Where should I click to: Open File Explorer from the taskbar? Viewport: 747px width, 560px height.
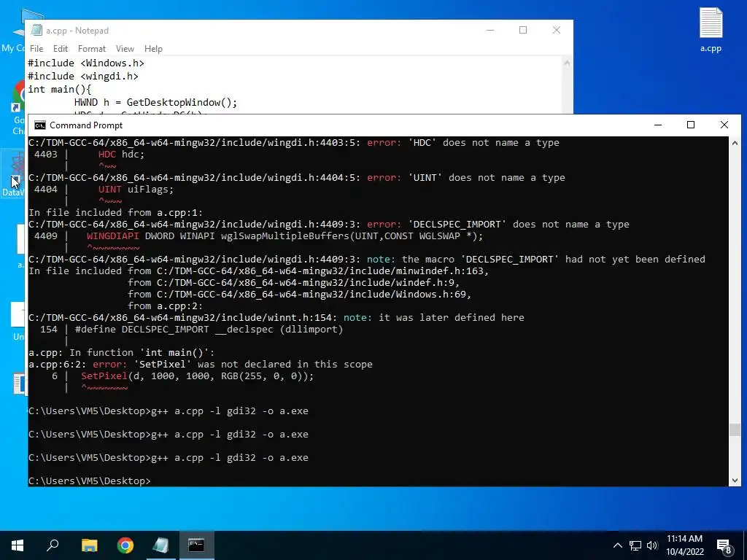point(89,545)
